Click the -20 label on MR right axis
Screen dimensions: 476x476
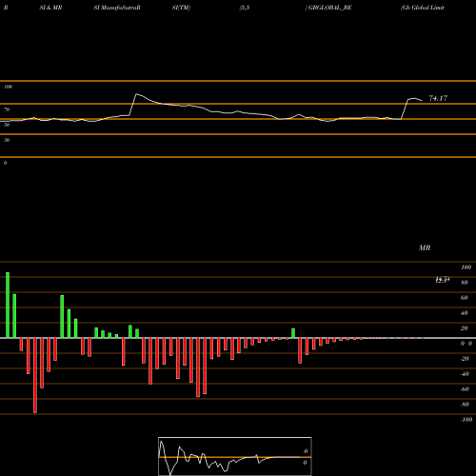click(x=465, y=359)
